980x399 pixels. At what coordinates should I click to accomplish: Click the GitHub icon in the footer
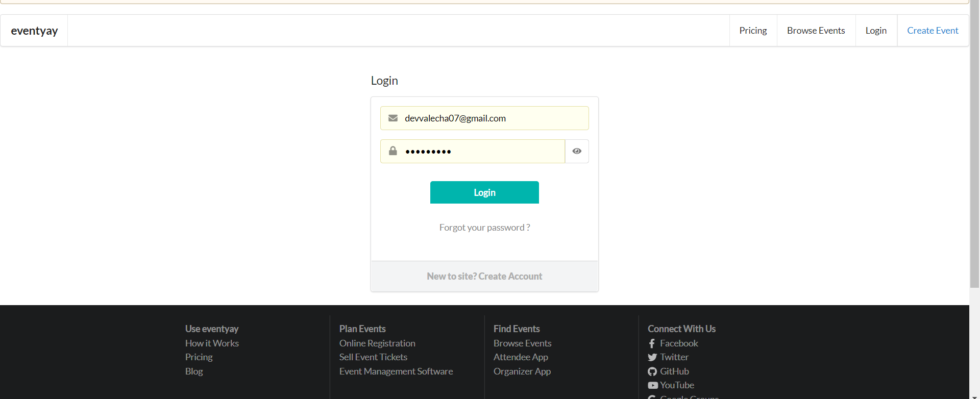[652, 371]
